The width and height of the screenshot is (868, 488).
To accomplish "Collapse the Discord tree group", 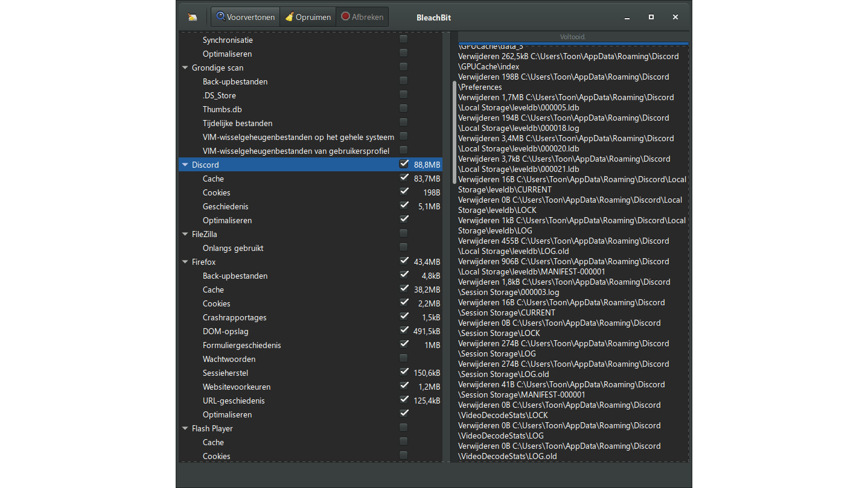I will tap(185, 165).
